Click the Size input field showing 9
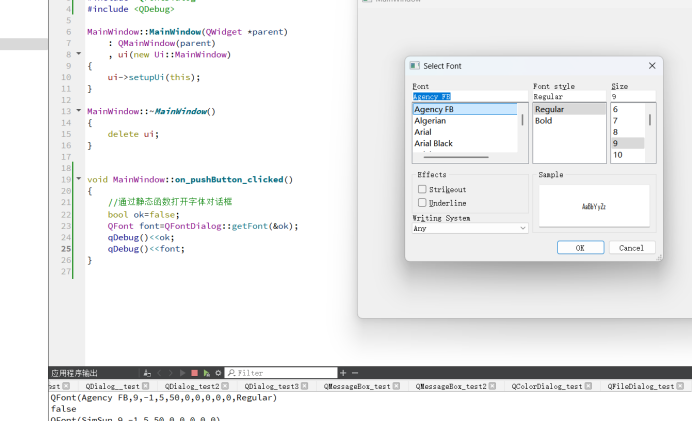 click(633, 96)
